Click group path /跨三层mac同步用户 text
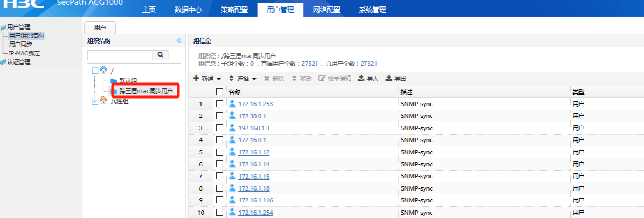644x218 pixels. [250, 56]
